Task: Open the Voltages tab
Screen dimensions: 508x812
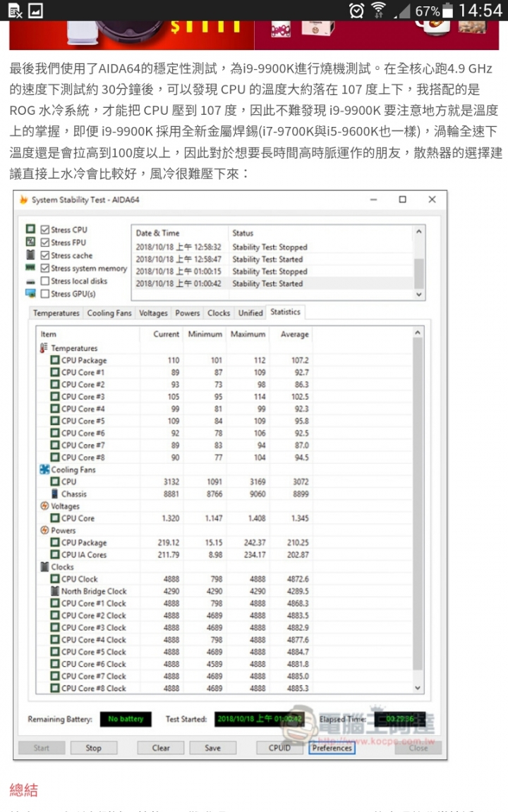Action: pyautogui.click(x=153, y=313)
